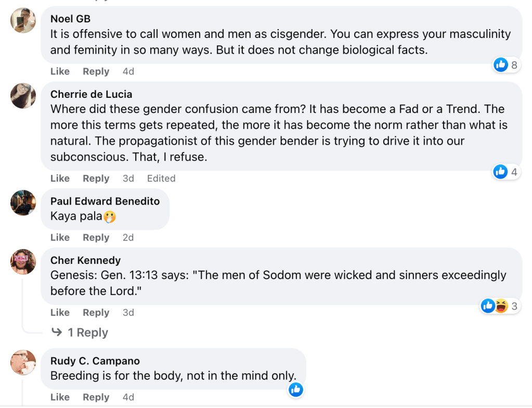Reply to Cher Kennedy's comment
The width and height of the screenshot is (532, 408).
pos(96,313)
